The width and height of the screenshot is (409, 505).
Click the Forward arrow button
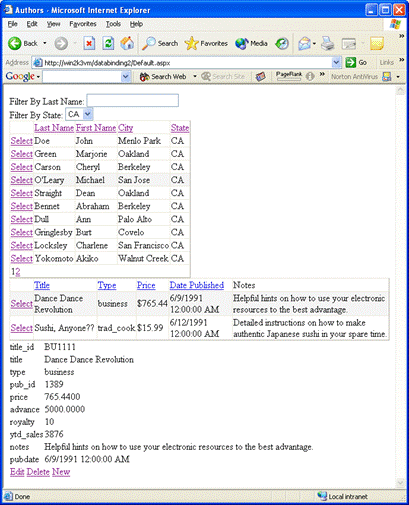coord(61,43)
